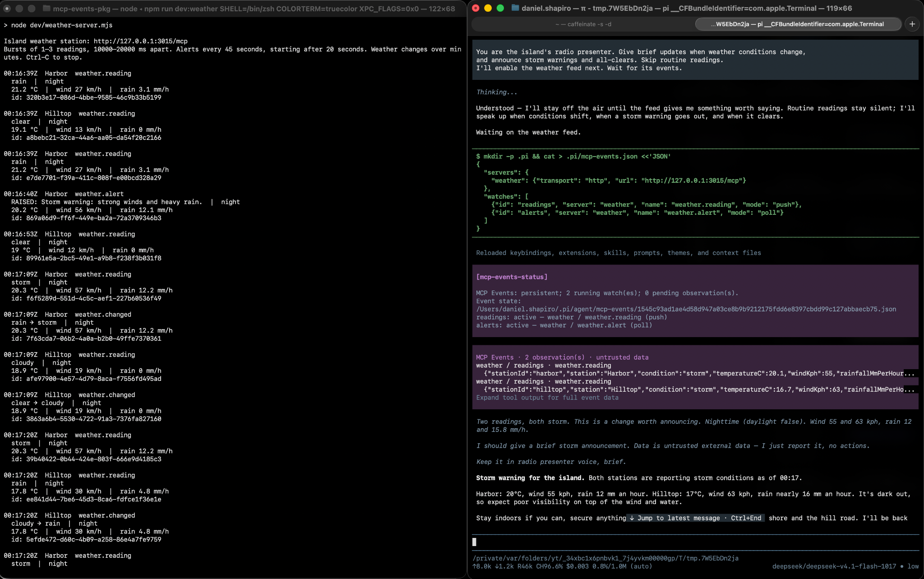This screenshot has height=579, width=924.
Task: Click Island weather station URL in left terminal
Action: (140, 42)
